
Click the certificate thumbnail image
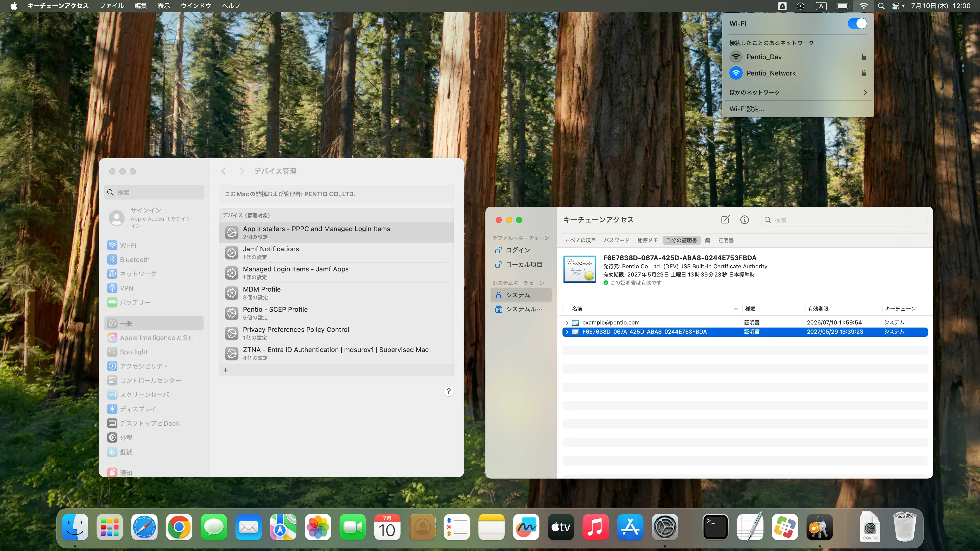tap(579, 269)
